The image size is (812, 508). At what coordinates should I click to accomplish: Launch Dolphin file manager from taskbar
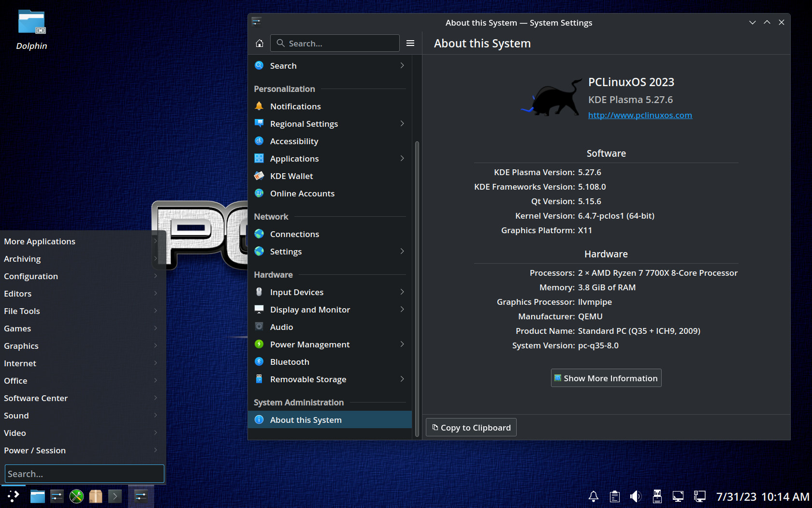pyautogui.click(x=37, y=496)
